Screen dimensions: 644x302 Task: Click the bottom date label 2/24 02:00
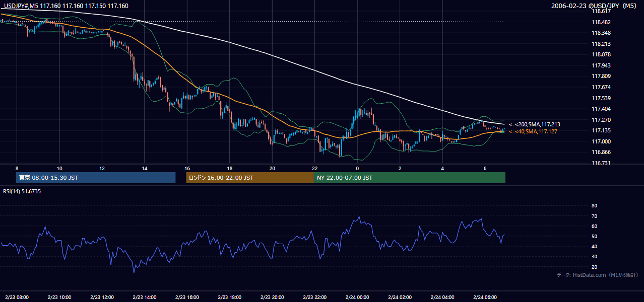pos(400,297)
